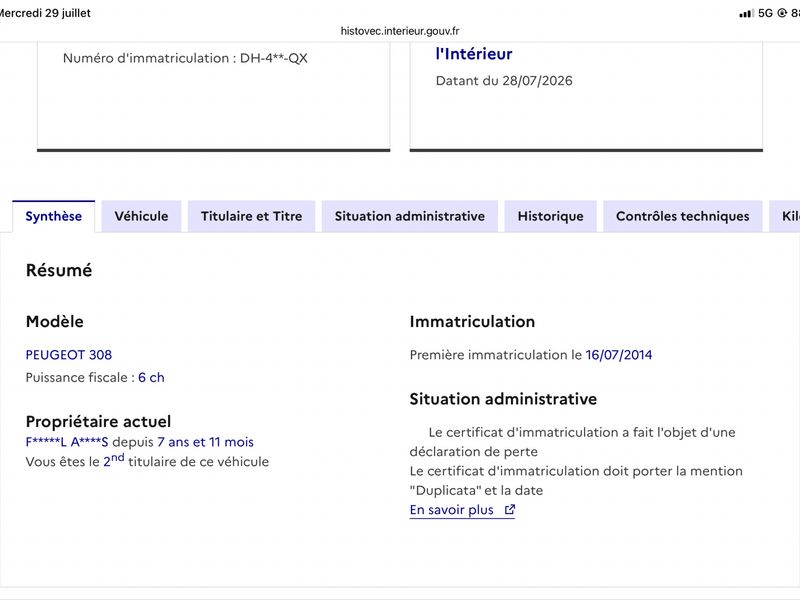The image size is (800, 600).
Task: Click the Immatriculation heading
Action: pyautogui.click(x=472, y=321)
